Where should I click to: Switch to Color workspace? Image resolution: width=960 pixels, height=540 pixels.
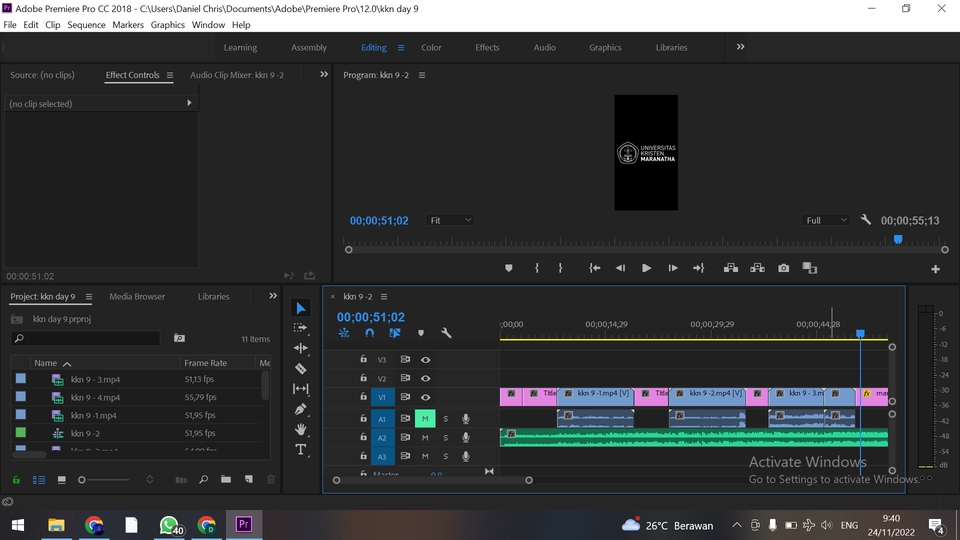pos(431,47)
